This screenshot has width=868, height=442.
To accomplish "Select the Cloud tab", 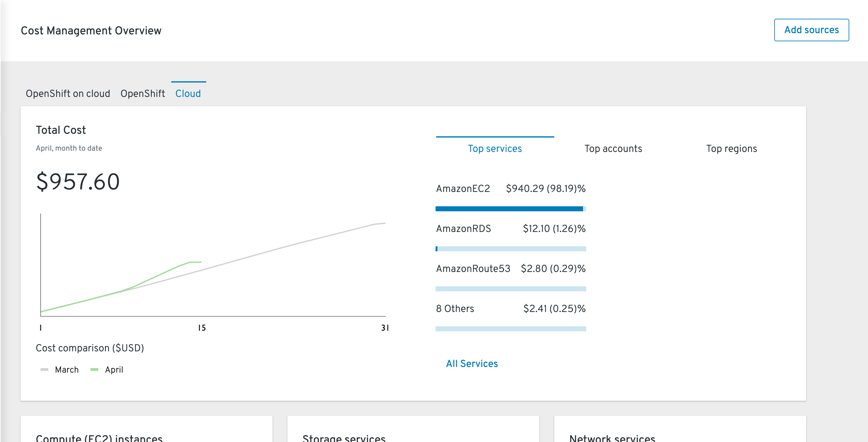I will tap(188, 93).
